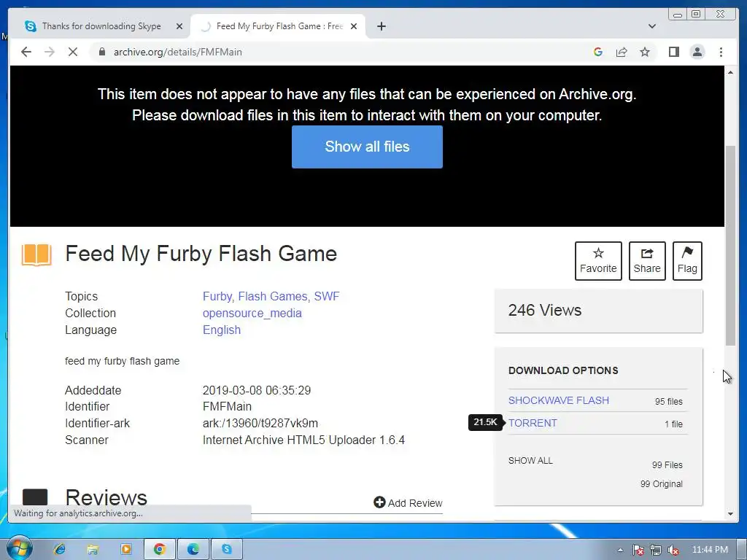Select the Feed My Furby Flash Game tab
The height and width of the screenshot is (560, 747).
click(x=278, y=26)
